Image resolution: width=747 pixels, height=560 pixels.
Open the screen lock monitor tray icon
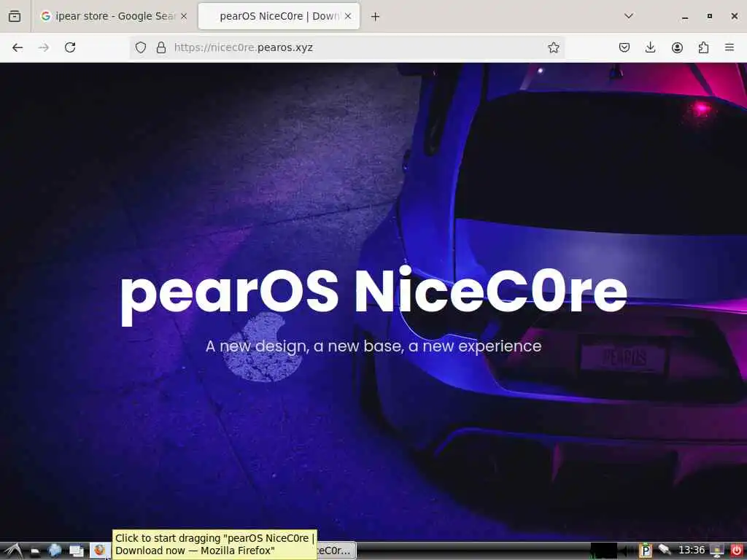point(716,551)
